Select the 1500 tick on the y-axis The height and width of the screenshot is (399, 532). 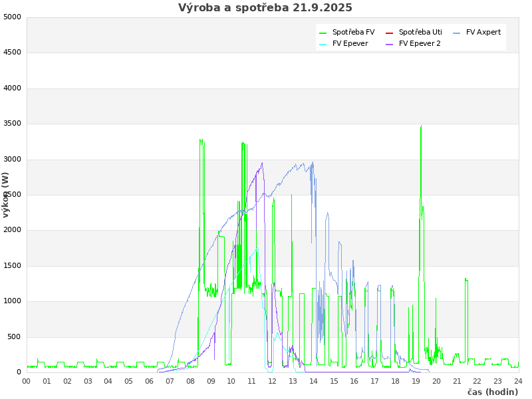tap(12, 266)
